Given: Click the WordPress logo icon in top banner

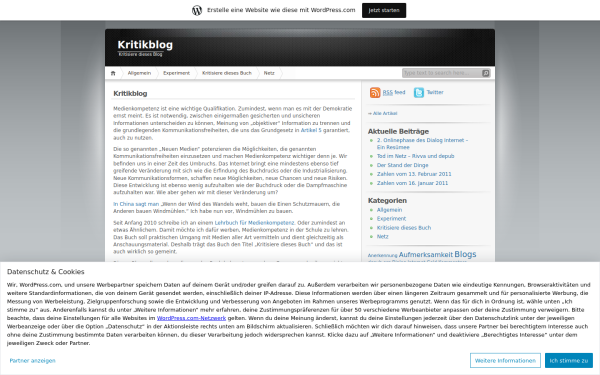Looking at the screenshot, I should click(x=197, y=10).
